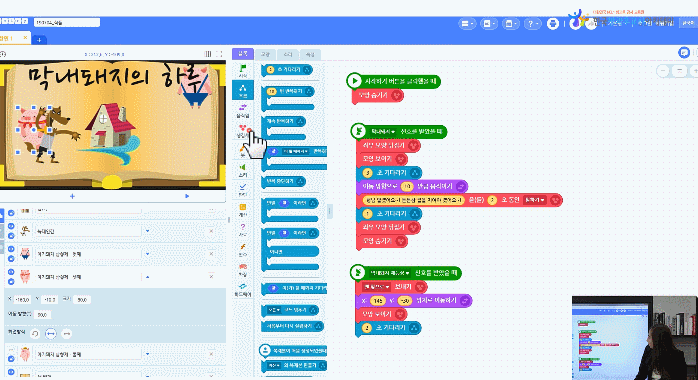Screen dimensions: 698x380
Task: Click the X coordinate field of selected object
Action: (22, 299)
